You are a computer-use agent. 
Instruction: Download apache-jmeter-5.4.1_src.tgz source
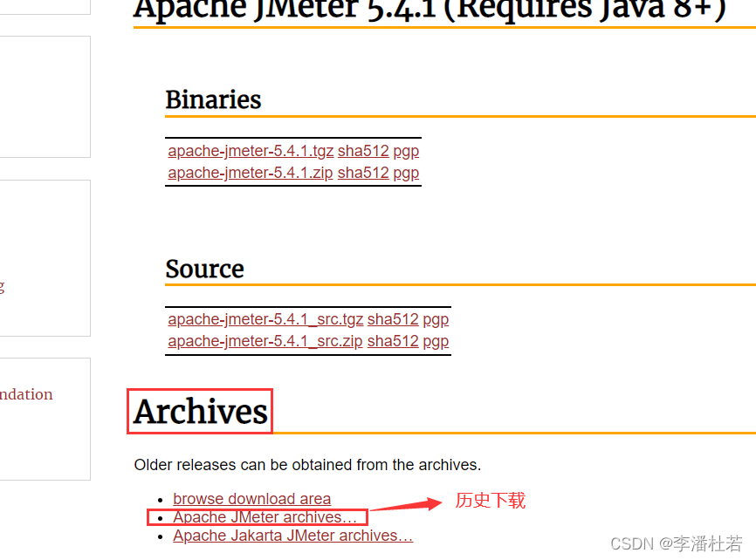click(265, 319)
